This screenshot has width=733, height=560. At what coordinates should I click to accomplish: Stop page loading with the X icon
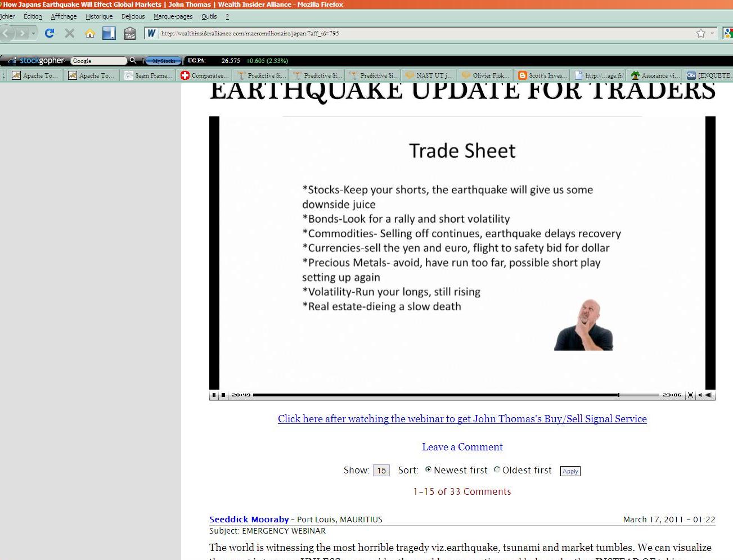[x=70, y=33]
